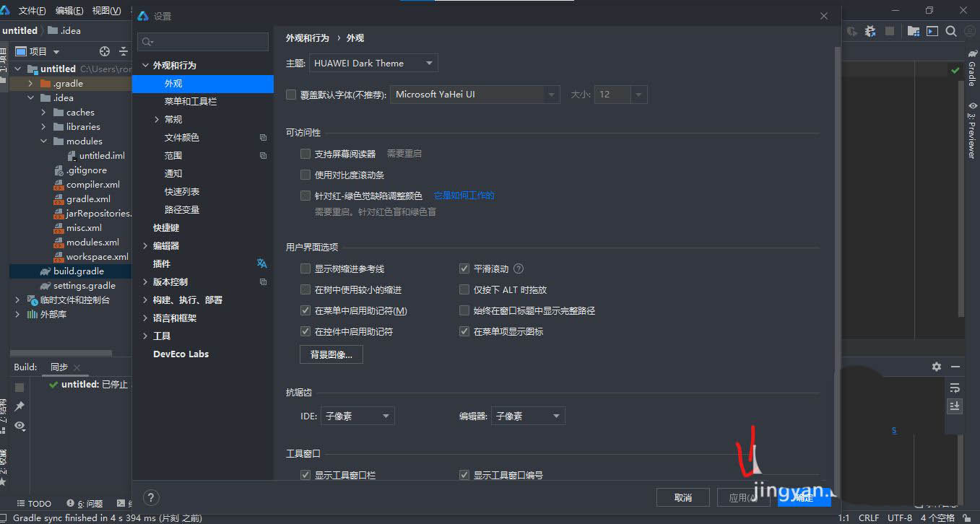Open the 编辑(E) menu
Screen dimensions: 980x524
69,10
